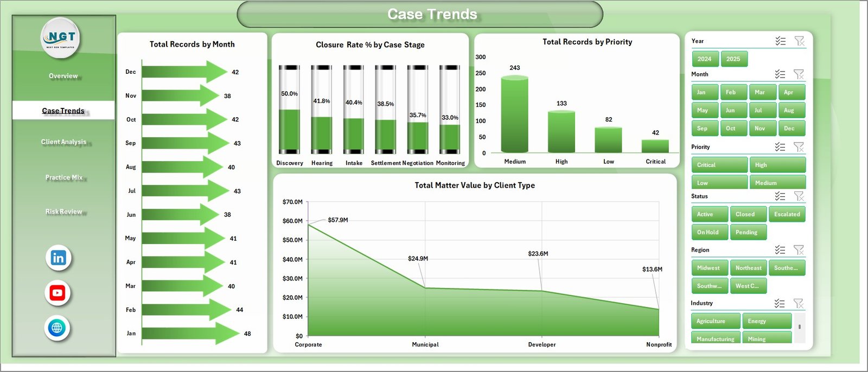
Task: Filter by Mining industry
Action: click(x=767, y=337)
